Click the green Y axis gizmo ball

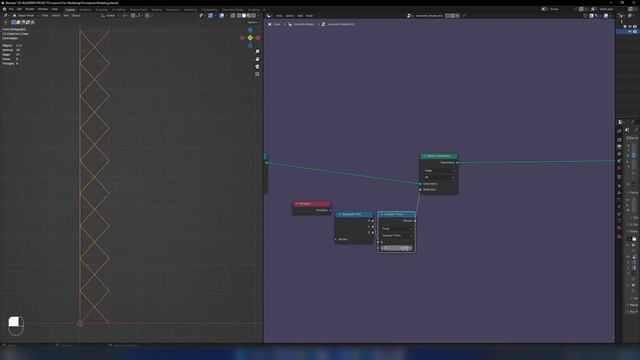coord(250,38)
